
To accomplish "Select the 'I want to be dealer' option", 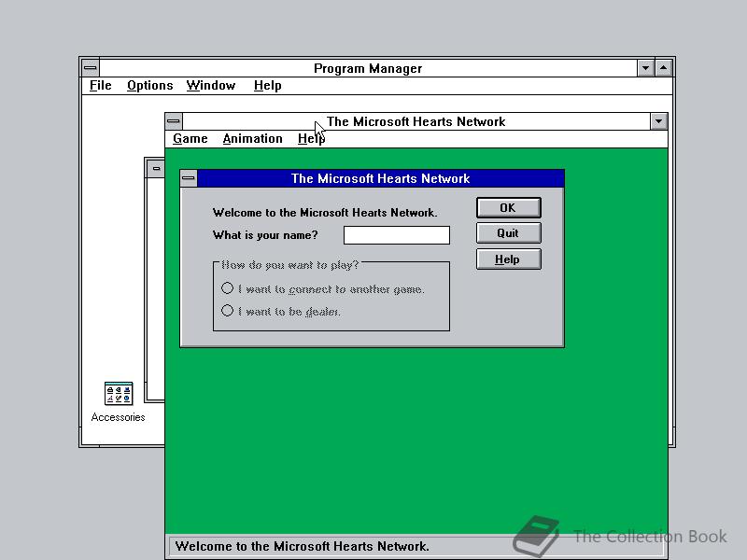I will (228, 309).
